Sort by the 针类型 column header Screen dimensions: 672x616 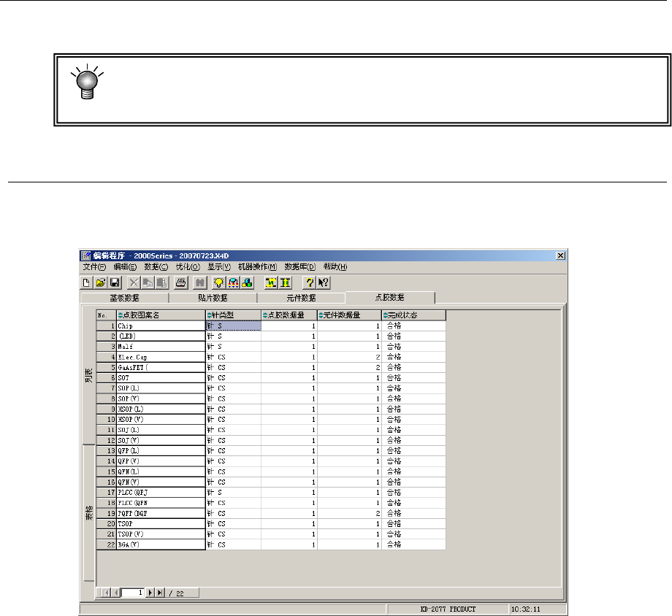233,315
